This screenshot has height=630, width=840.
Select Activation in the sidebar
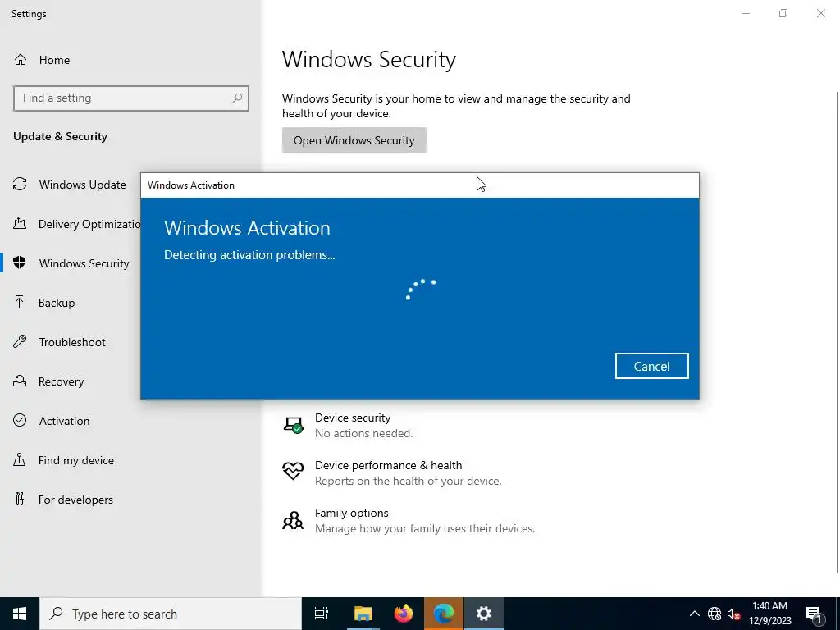(x=64, y=421)
